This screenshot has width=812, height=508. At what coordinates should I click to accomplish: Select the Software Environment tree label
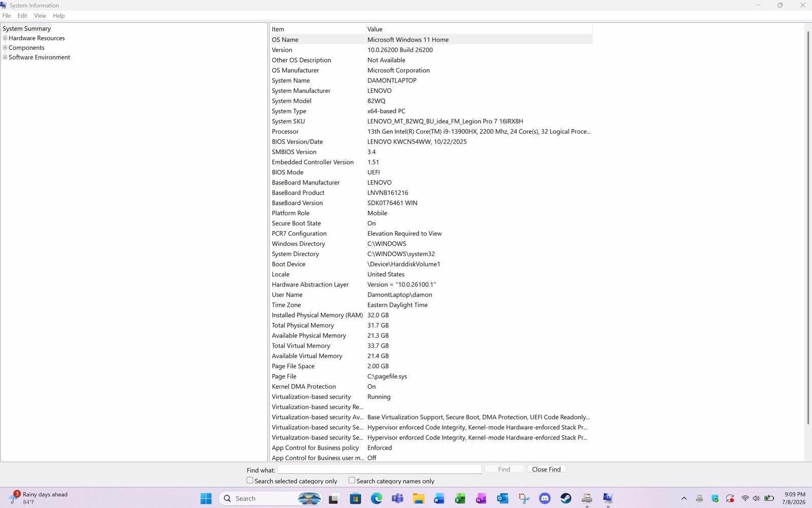click(39, 57)
